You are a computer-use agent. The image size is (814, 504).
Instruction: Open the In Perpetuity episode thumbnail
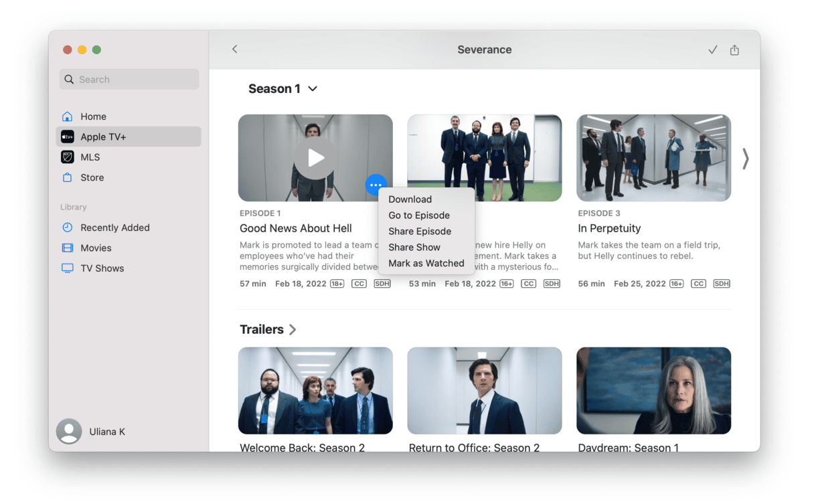[653, 158]
